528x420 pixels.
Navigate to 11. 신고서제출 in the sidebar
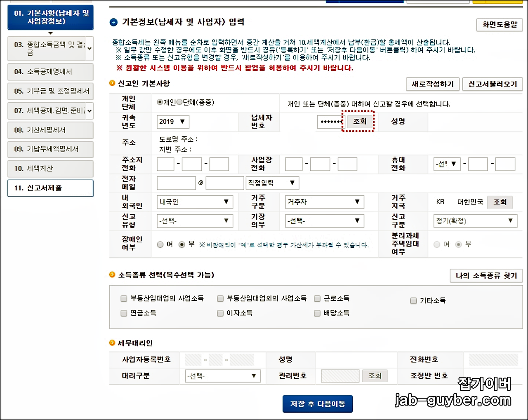click(50, 188)
